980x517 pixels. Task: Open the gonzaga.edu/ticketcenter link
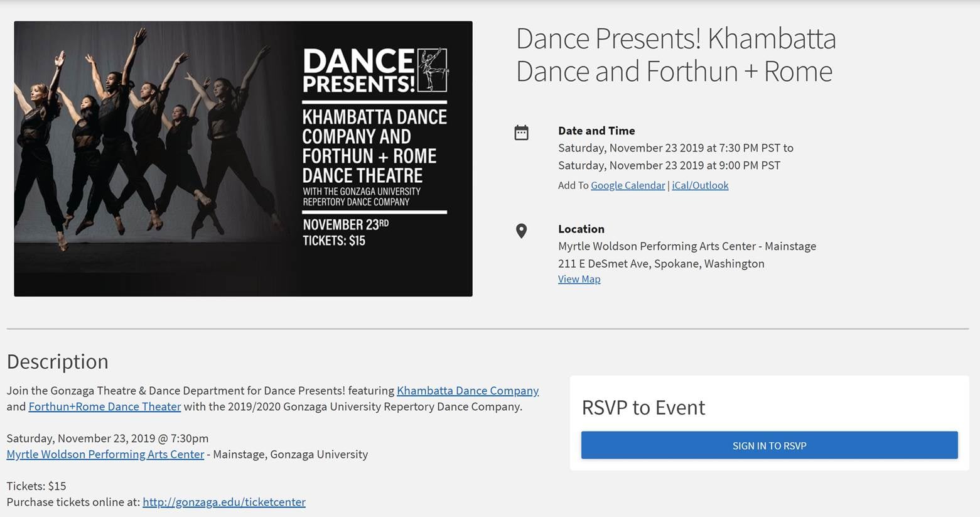pyautogui.click(x=224, y=502)
